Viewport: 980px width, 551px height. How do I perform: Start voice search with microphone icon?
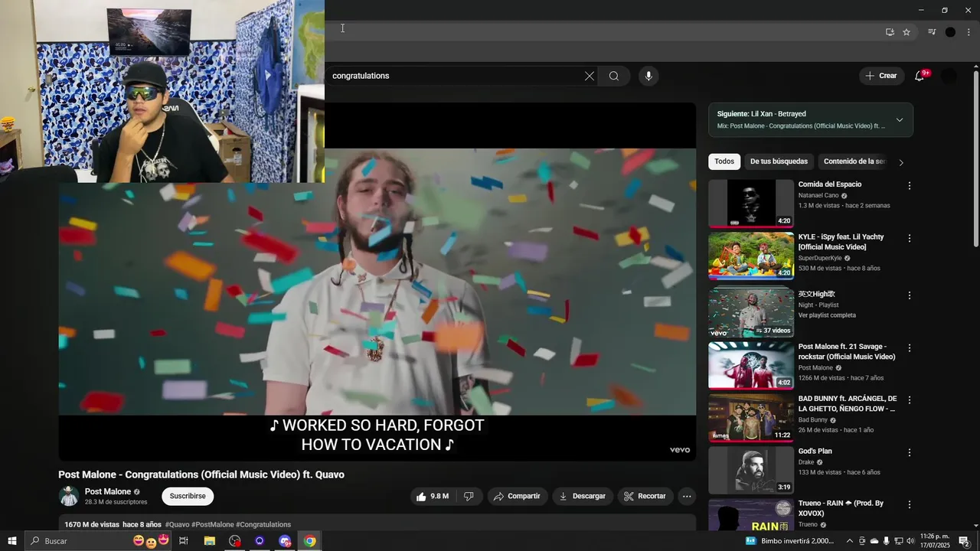click(x=648, y=76)
